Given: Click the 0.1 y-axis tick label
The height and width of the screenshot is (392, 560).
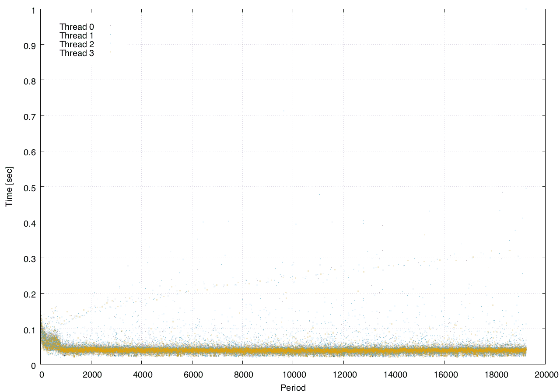Looking at the screenshot, I should pyautogui.click(x=30, y=329).
